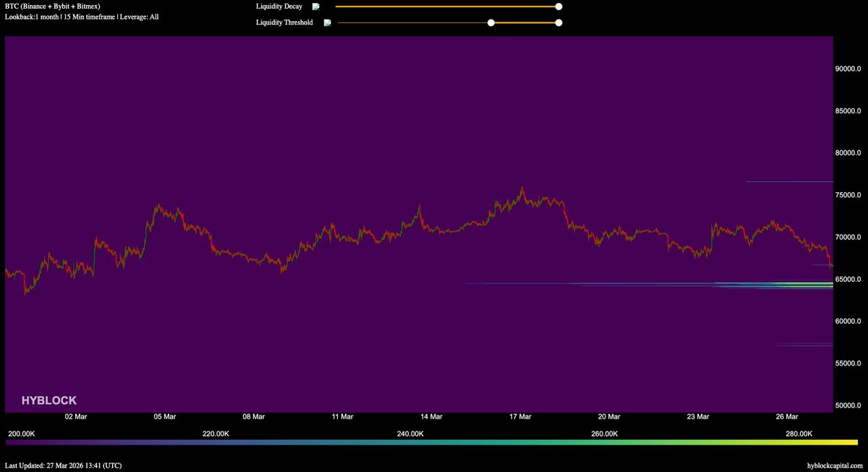Click the upper handle of Liquidity Threshold slider
Screen dimensions: 868x472
click(558, 22)
